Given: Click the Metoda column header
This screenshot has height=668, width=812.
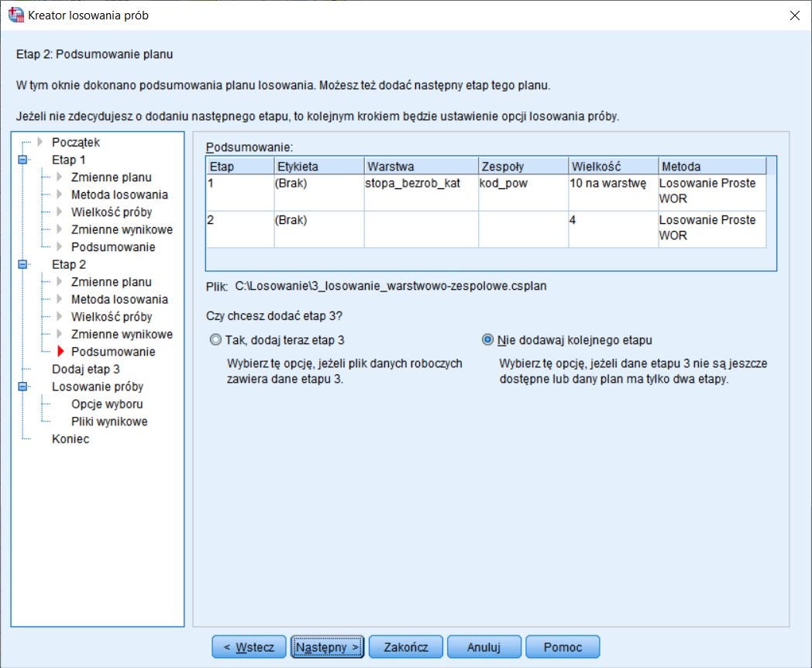Looking at the screenshot, I should (712, 166).
